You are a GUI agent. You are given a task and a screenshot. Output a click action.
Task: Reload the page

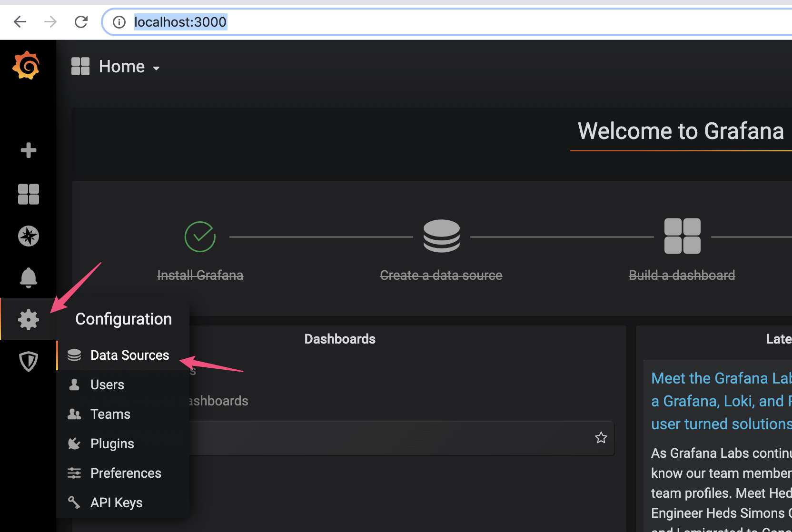81,22
